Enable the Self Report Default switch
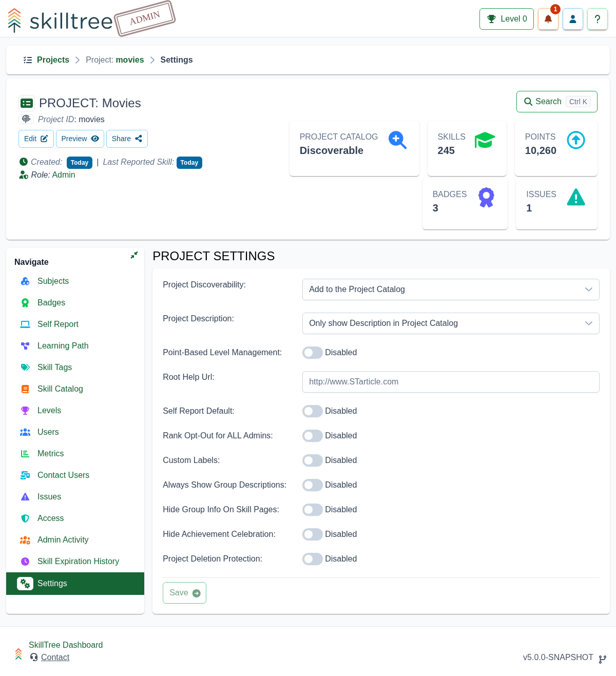Image resolution: width=616 pixels, height=676 pixels. (x=313, y=411)
